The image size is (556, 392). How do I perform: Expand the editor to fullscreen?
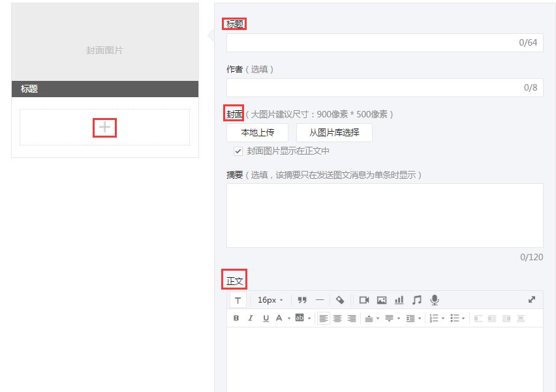[533, 299]
